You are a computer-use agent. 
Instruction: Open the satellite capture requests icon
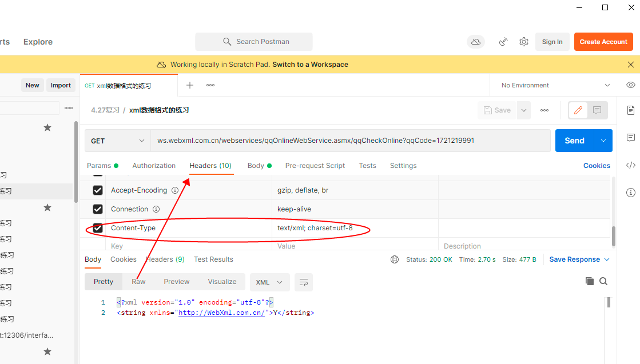(503, 42)
